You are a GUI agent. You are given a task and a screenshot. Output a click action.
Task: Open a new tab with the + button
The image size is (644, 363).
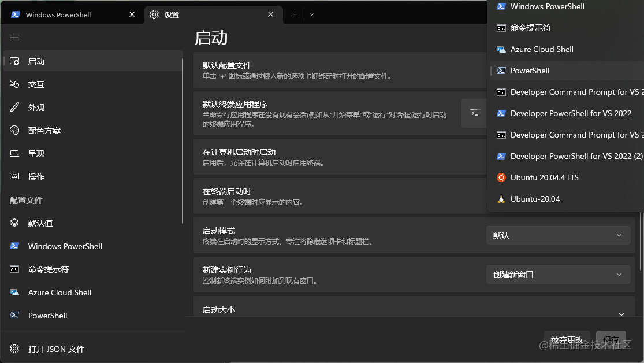(294, 14)
